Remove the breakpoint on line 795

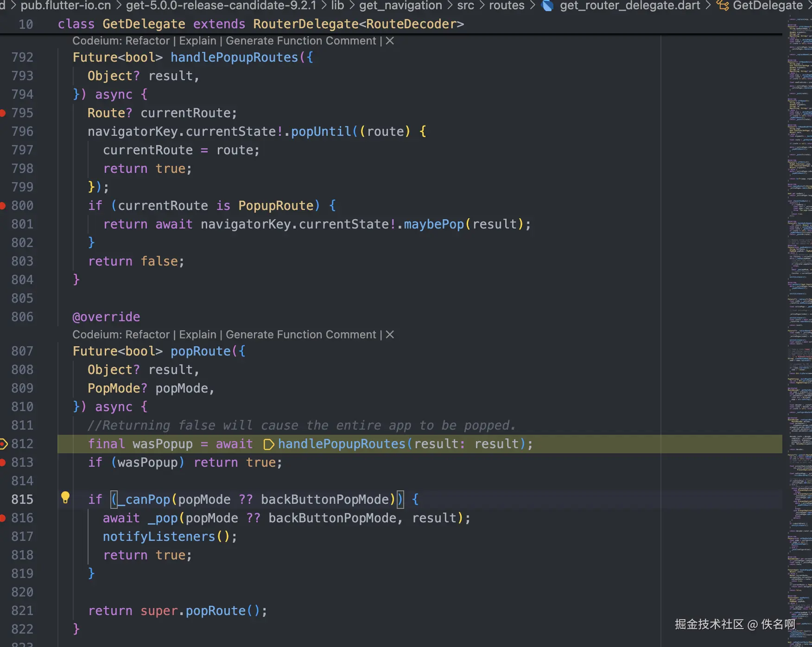3,113
